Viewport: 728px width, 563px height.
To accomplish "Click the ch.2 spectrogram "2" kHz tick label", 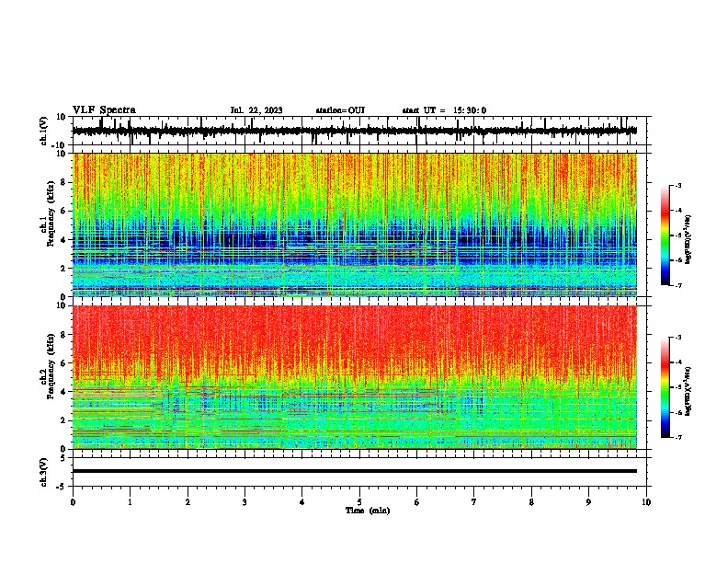I will click(63, 420).
